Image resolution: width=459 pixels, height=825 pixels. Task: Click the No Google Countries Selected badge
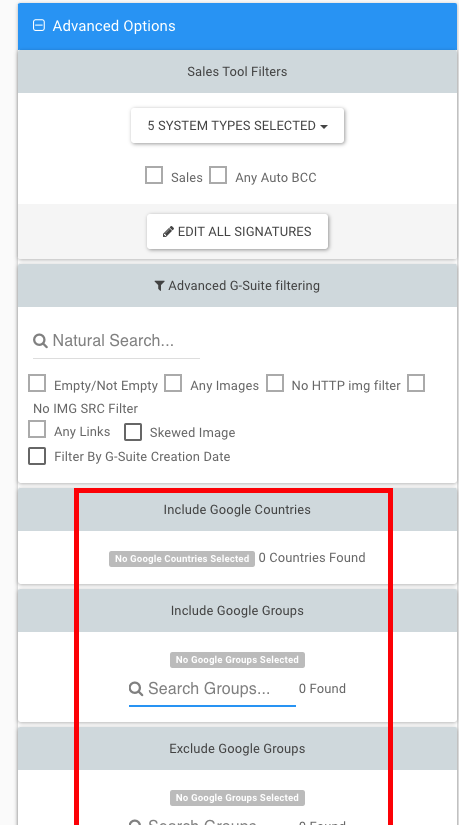point(182,559)
